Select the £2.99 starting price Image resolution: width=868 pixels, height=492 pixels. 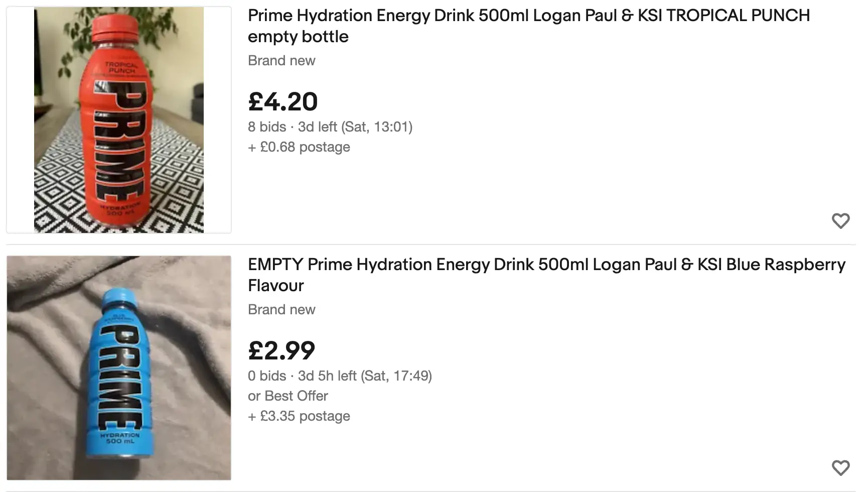(281, 350)
